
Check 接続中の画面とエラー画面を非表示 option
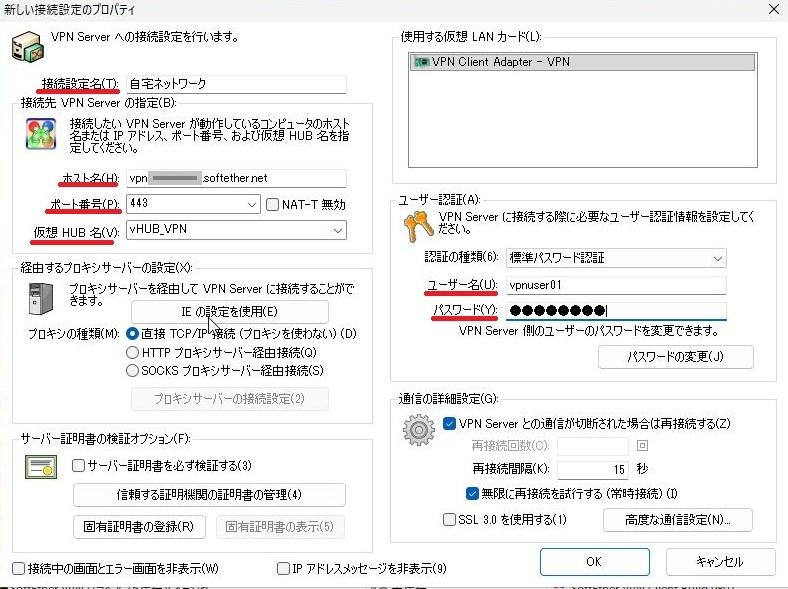coord(19,568)
